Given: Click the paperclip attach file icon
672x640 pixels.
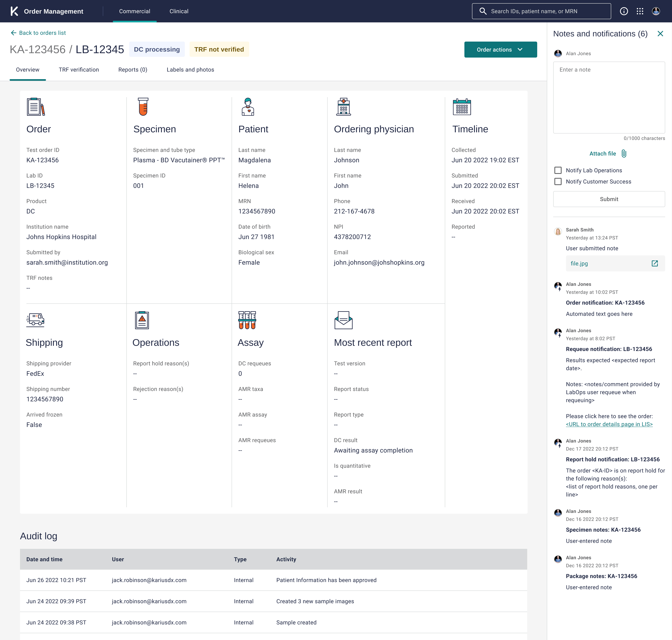Looking at the screenshot, I should click(624, 154).
